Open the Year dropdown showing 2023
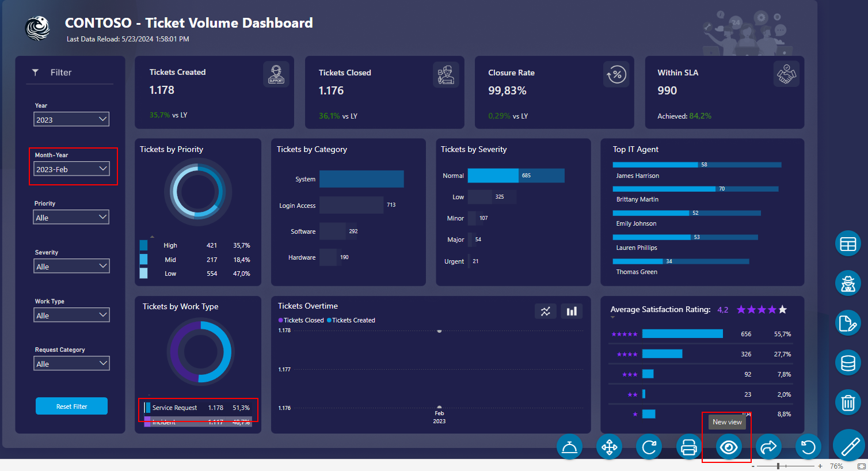The width and height of the screenshot is (868, 471). tap(71, 119)
